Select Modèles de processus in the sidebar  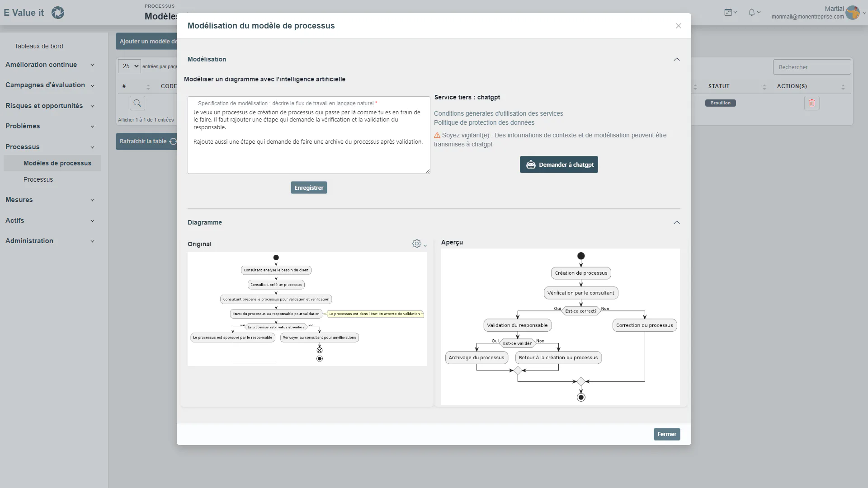[x=52, y=163]
